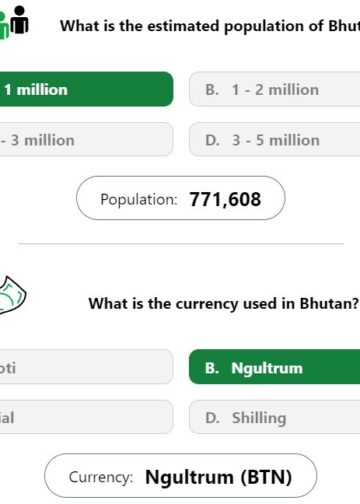Viewport: 360px width, 504px height.
Task: Click the 'Ngultrum (BTN)' currency value
Action: point(219,477)
